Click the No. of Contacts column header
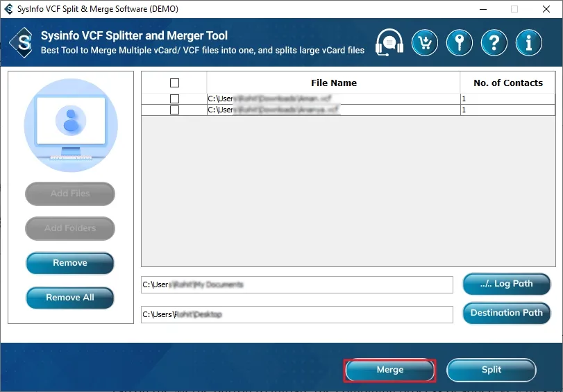563x392 pixels. click(507, 83)
